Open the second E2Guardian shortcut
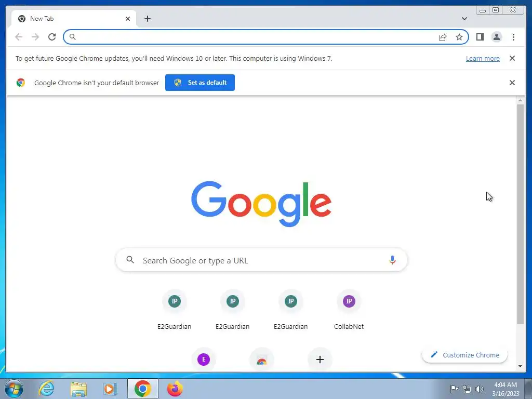 232,310
